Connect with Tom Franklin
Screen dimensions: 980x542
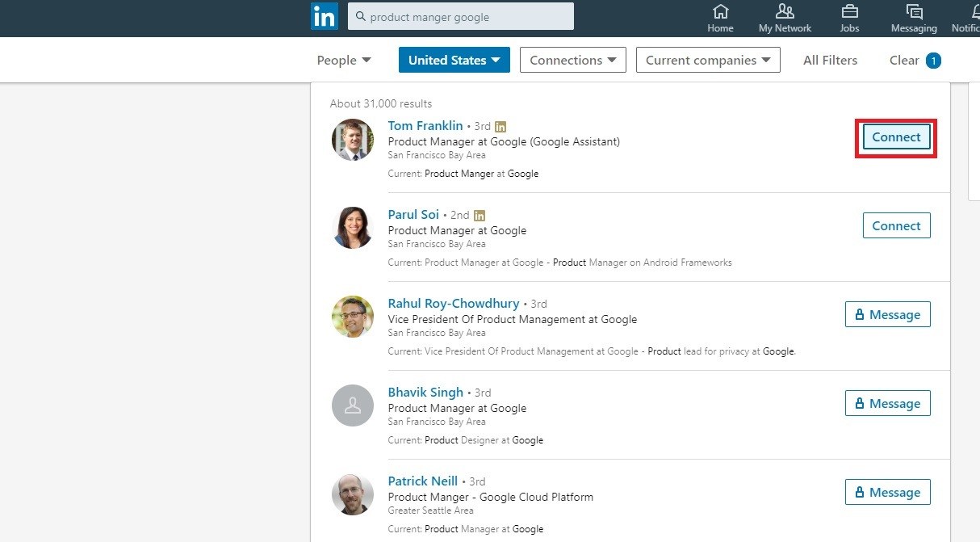point(896,137)
